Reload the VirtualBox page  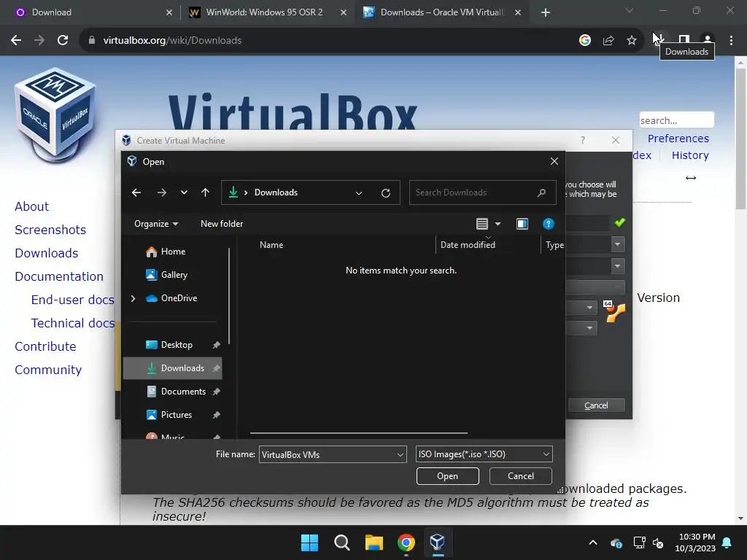[x=63, y=41]
